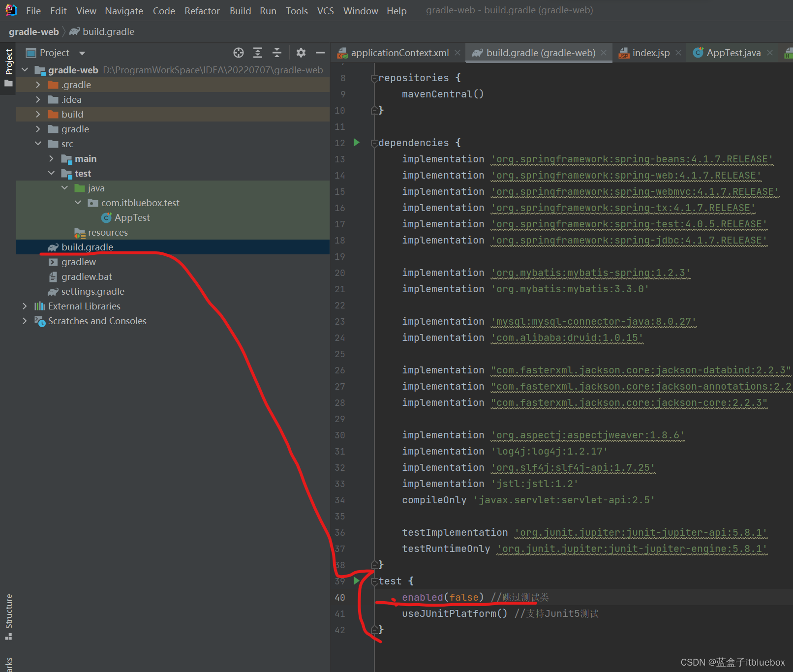Expand the .idea folder
Screen dimensions: 793x672
(38, 99)
